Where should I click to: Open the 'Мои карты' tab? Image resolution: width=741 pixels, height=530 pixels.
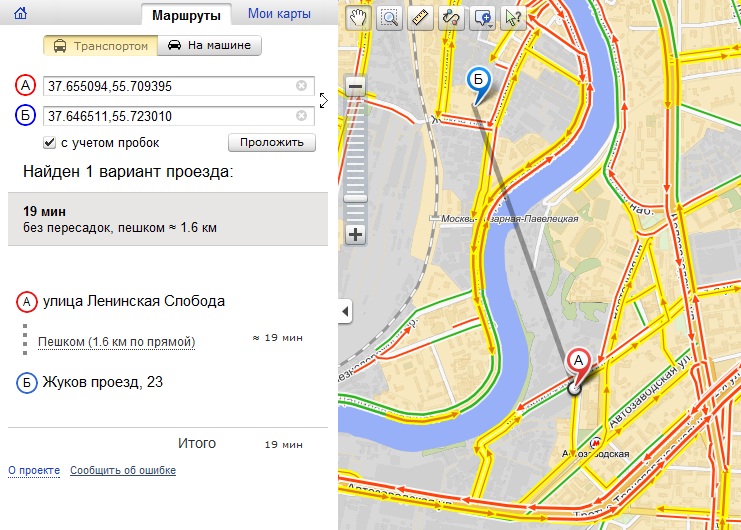[279, 14]
